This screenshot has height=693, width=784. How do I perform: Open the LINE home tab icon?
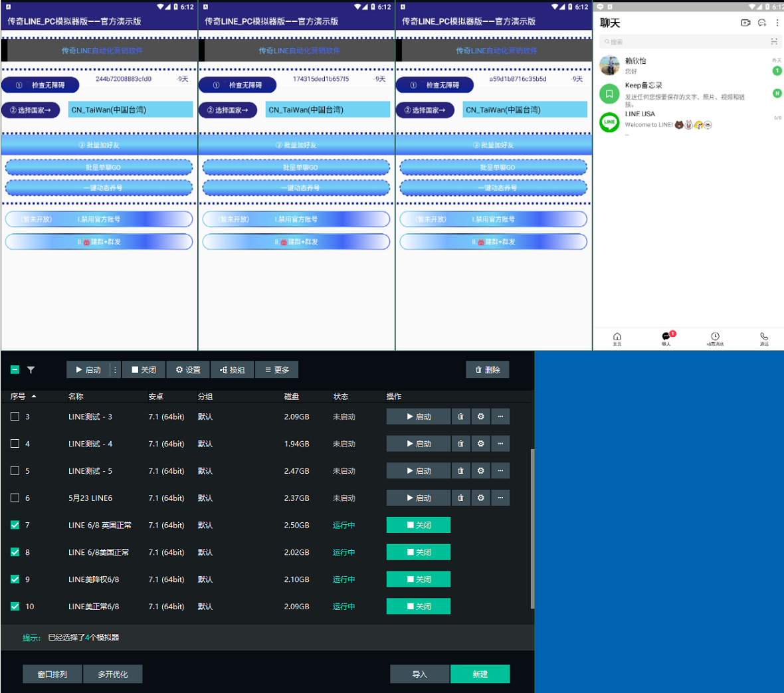pyautogui.click(x=617, y=338)
